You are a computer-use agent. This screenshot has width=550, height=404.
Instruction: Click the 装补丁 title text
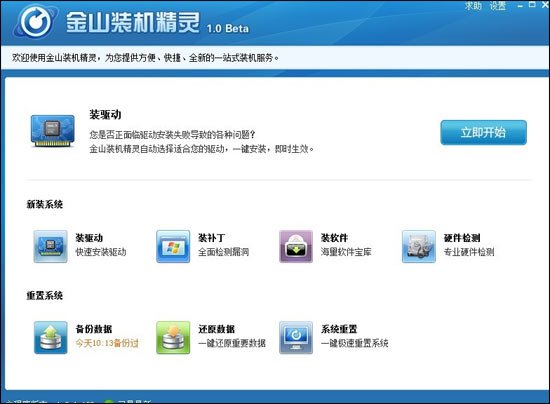point(211,238)
